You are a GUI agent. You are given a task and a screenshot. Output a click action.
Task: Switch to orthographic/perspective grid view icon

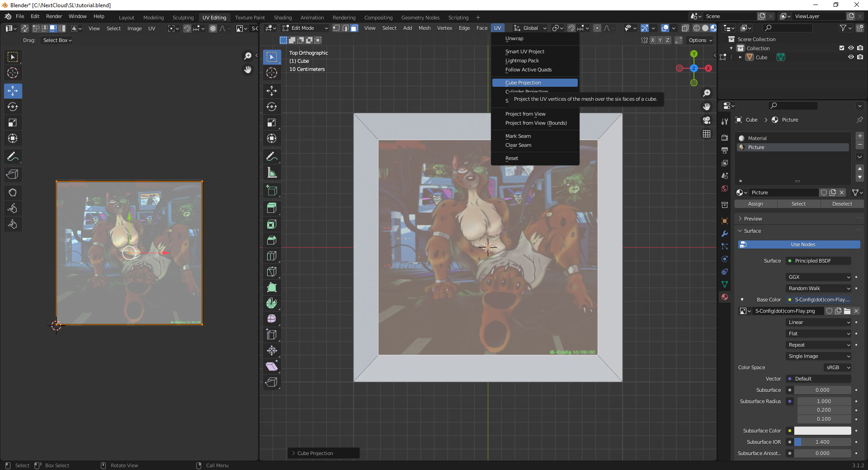click(707, 134)
